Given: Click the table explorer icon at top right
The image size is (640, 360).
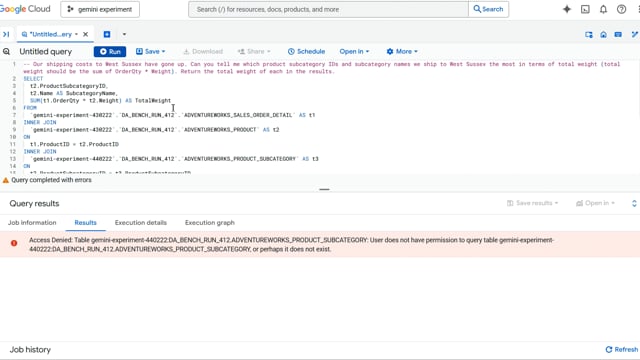Looking at the screenshot, I should (x=589, y=35).
